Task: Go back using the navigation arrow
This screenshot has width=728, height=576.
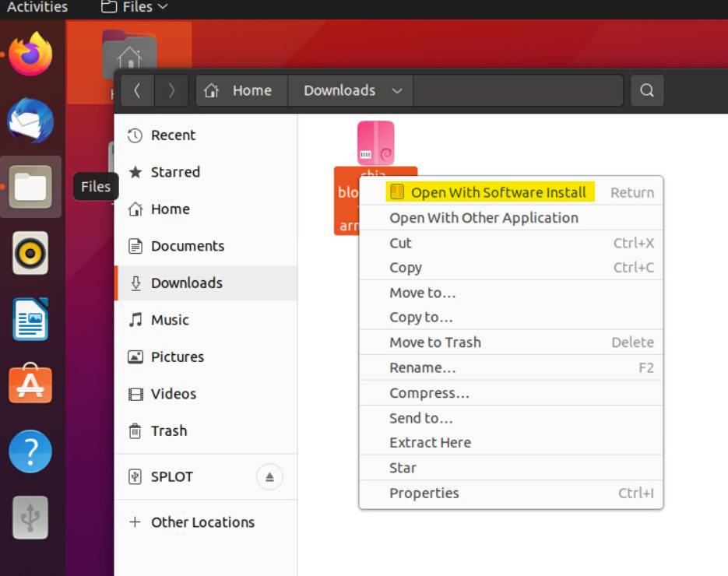Action: point(137,90)
